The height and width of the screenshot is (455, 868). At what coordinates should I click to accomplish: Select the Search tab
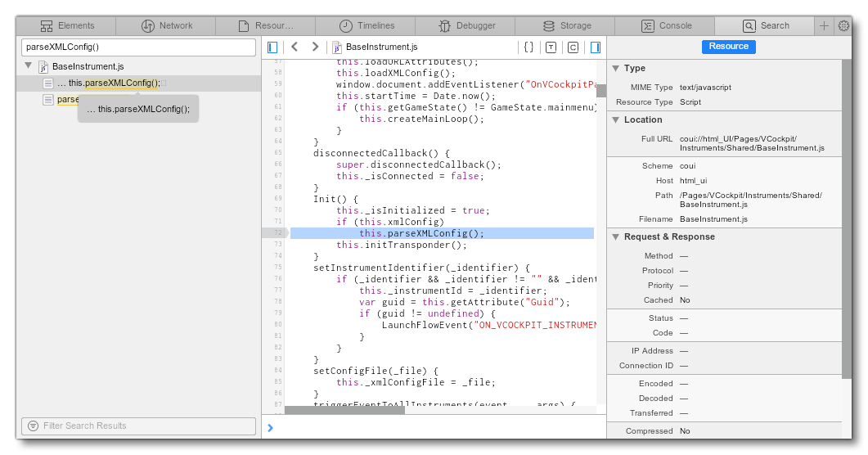point(764,25)
